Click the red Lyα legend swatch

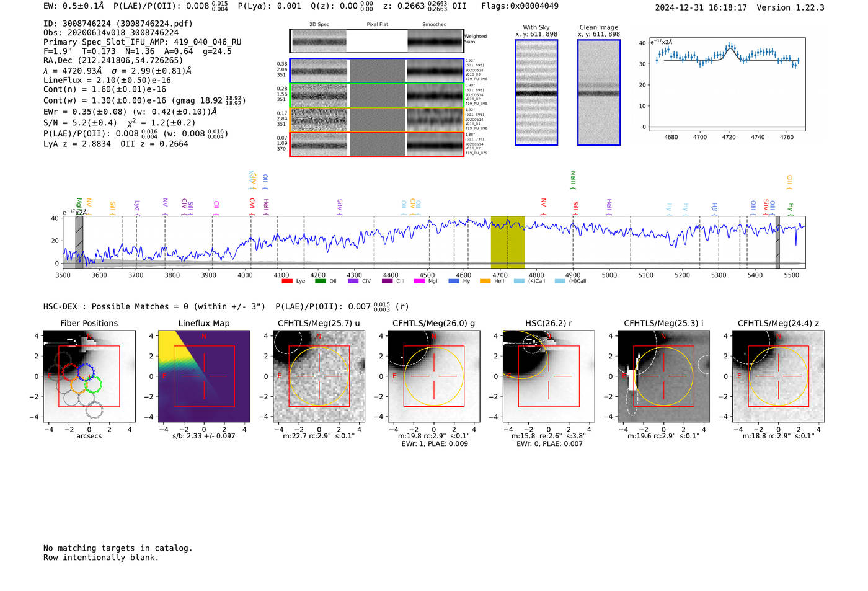287,281
